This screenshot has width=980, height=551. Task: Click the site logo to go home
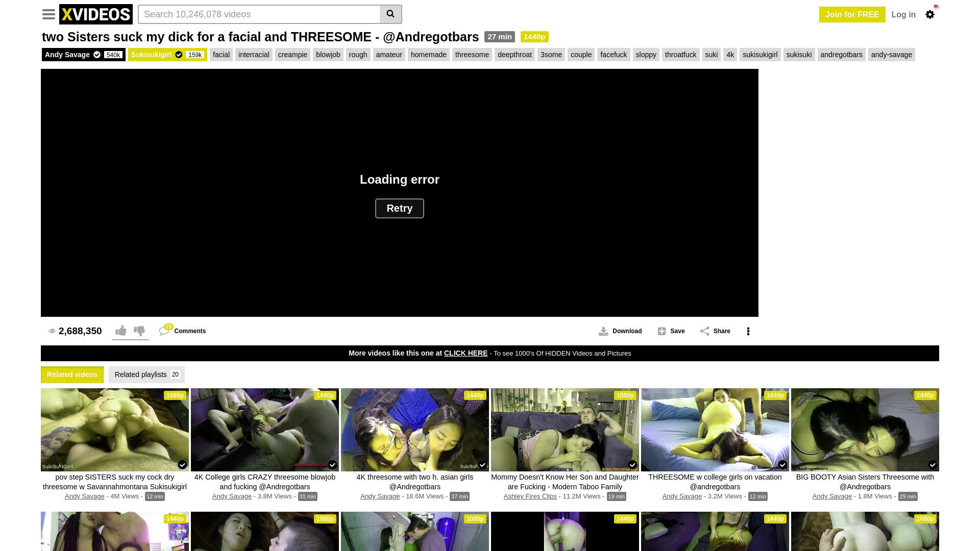(96, 14)
